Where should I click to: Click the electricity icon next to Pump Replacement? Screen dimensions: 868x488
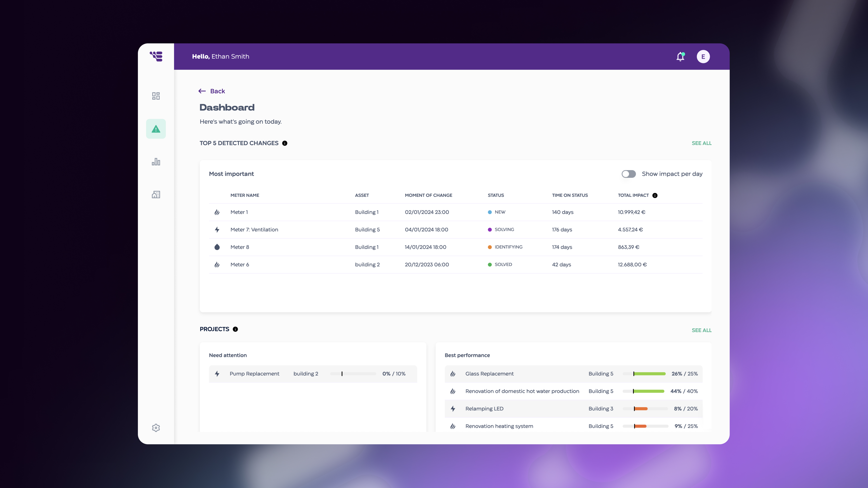[x=217, y=374]
